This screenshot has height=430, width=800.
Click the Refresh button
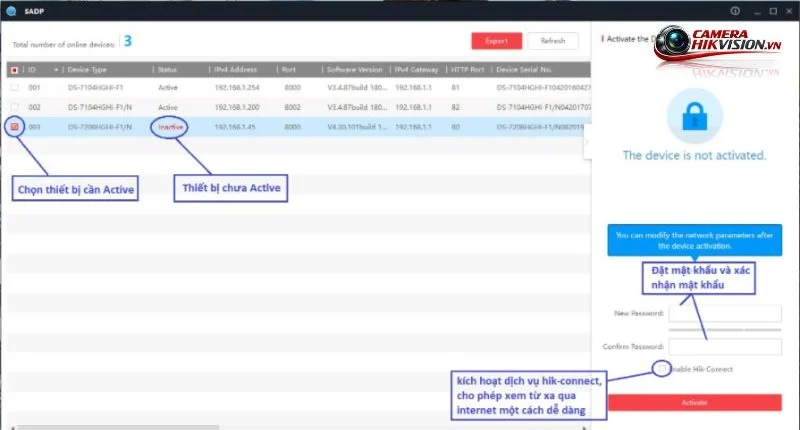click(x=553, y=41)
